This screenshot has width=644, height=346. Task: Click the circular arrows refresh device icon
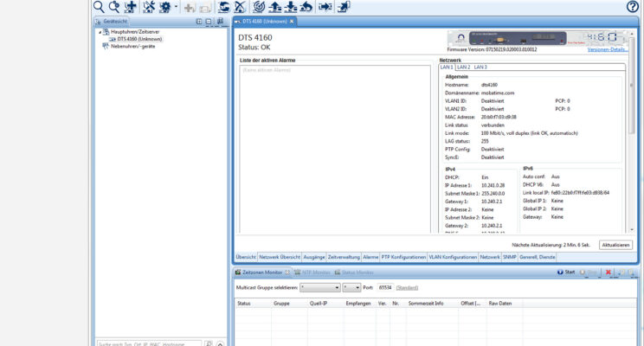(x=224, y=7)
